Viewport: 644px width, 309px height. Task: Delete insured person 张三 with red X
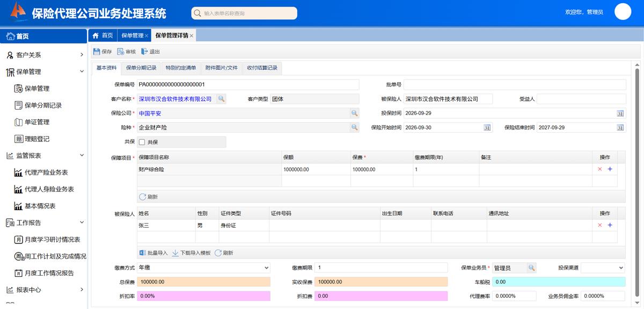[x=600, y=225]
